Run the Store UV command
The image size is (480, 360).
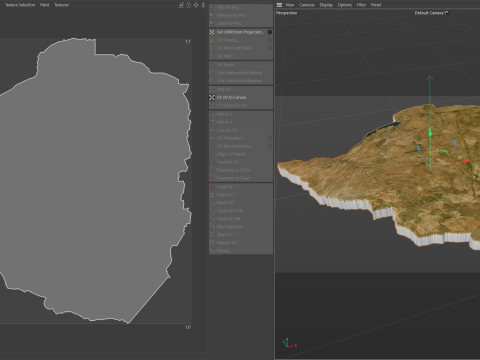[x=241, y=235]
